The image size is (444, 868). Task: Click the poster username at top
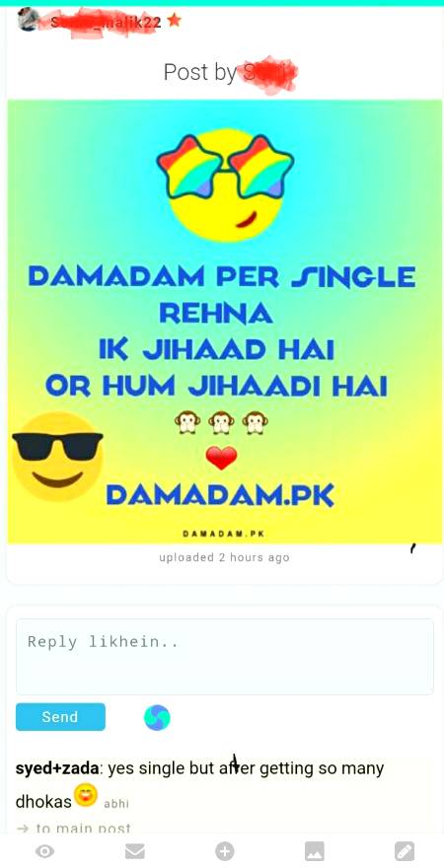pos(106,22)
